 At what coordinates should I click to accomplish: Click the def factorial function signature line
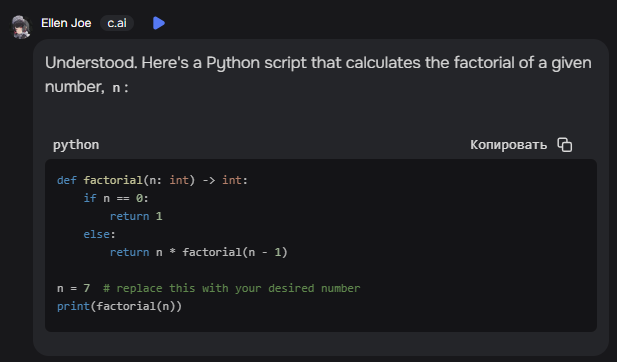click(x=152, y=180)
